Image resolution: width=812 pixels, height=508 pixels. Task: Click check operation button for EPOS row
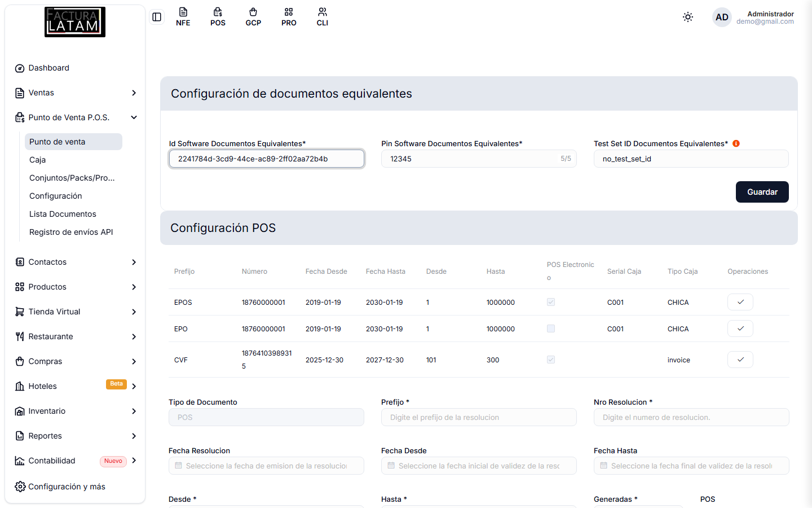click(740, 302)
